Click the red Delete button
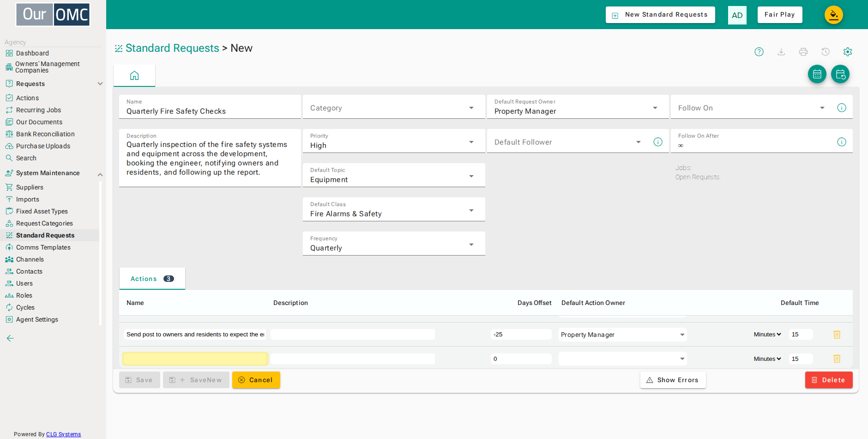The height and width of the screenshot is (439, 868). (x=829, y=380)
